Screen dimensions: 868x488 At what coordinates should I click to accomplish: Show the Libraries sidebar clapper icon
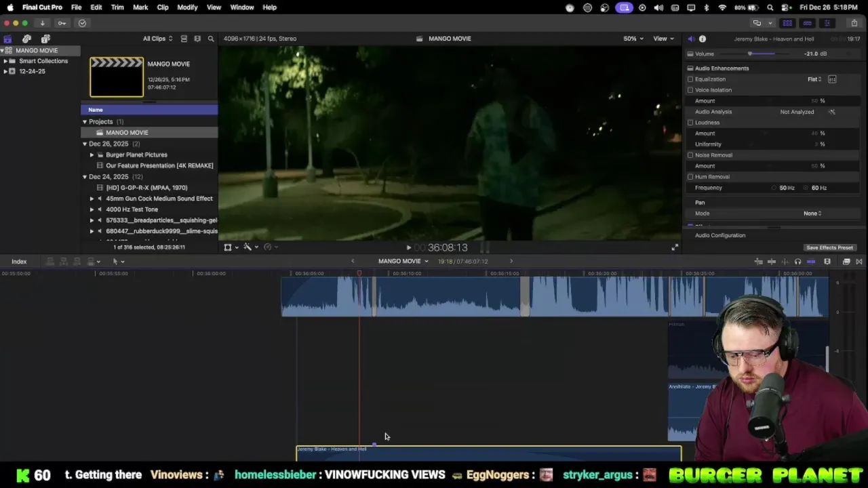tap(7, 39)
